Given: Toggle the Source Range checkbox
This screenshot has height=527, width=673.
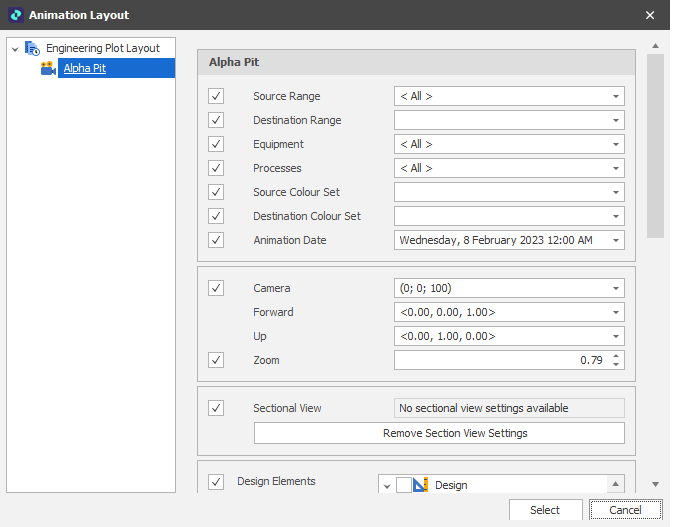Looking at the screenshot, I should point(216,96).
